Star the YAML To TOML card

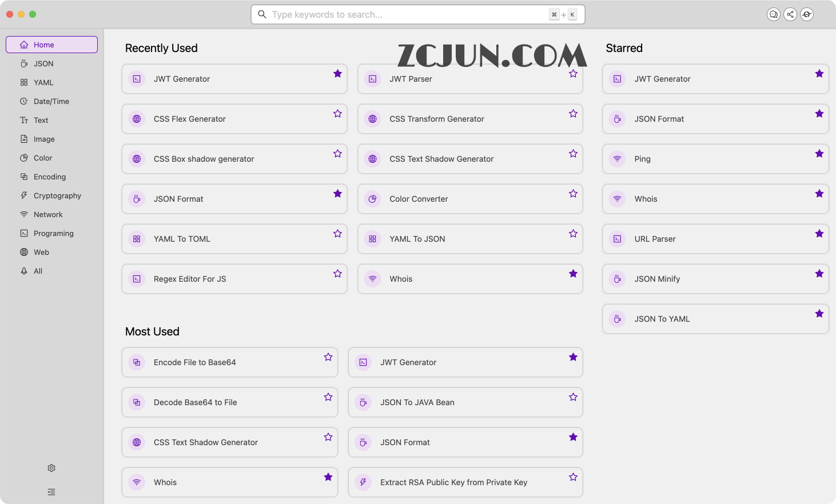pyautogui.click(x=337, y=234)
